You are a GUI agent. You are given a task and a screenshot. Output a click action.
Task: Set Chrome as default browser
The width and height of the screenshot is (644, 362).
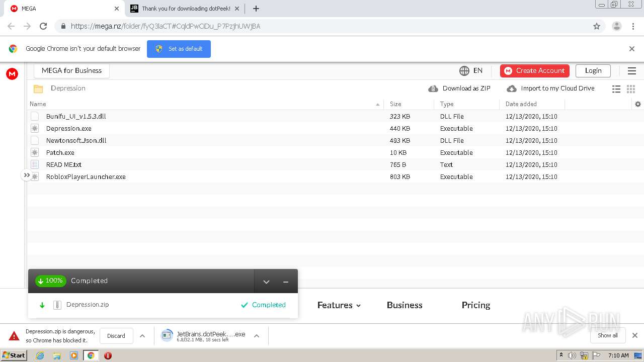pos(179,49)
